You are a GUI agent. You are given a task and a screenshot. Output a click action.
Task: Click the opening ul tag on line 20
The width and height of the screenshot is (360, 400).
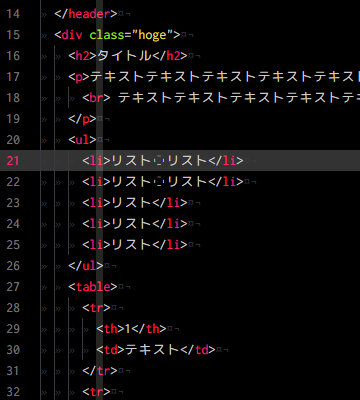82,140
